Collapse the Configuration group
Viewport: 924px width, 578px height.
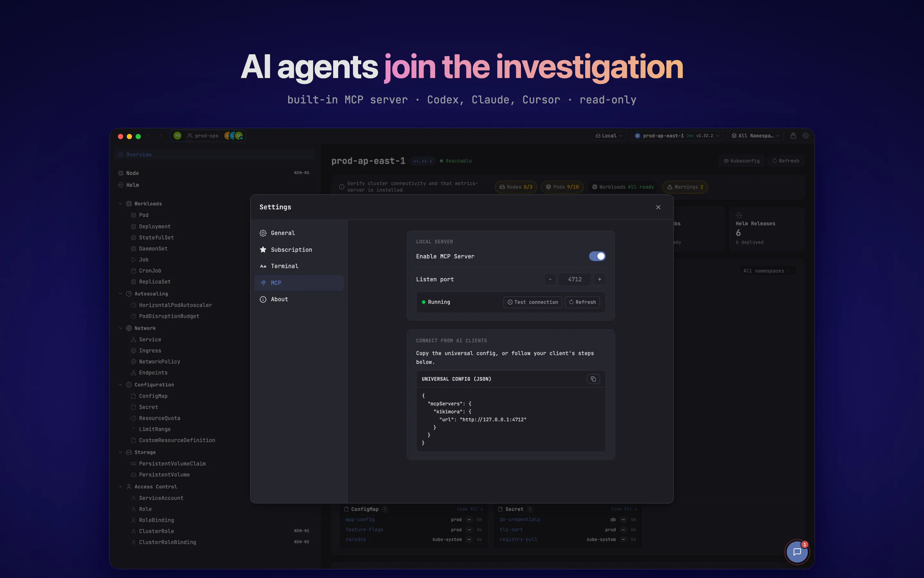[121, 385]
